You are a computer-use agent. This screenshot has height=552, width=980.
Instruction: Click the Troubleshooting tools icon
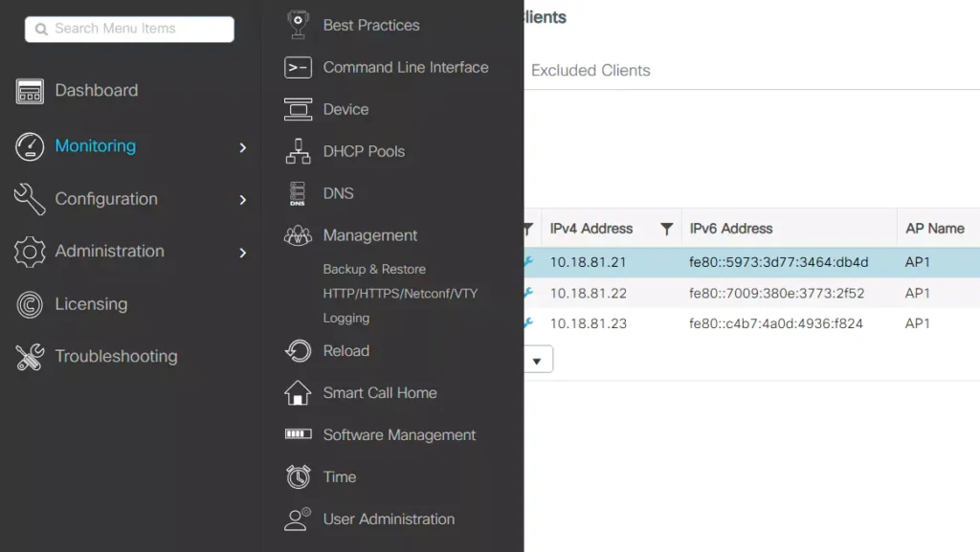click(30, 357)
